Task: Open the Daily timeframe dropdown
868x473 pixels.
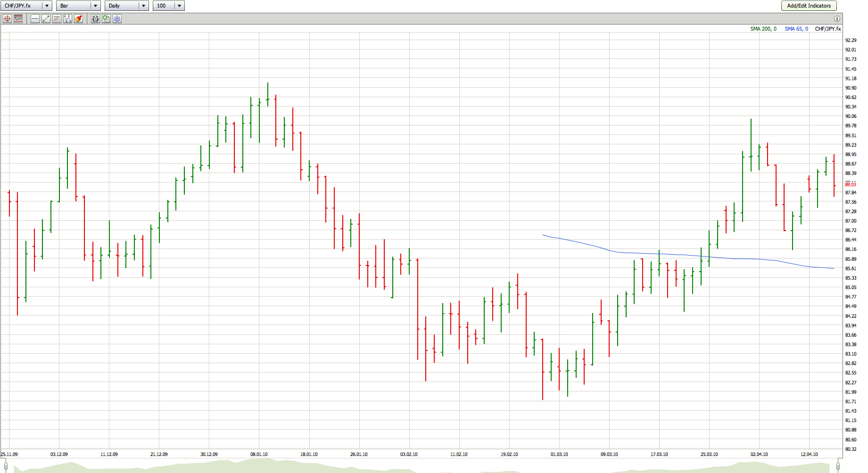Action: point(143,6)
